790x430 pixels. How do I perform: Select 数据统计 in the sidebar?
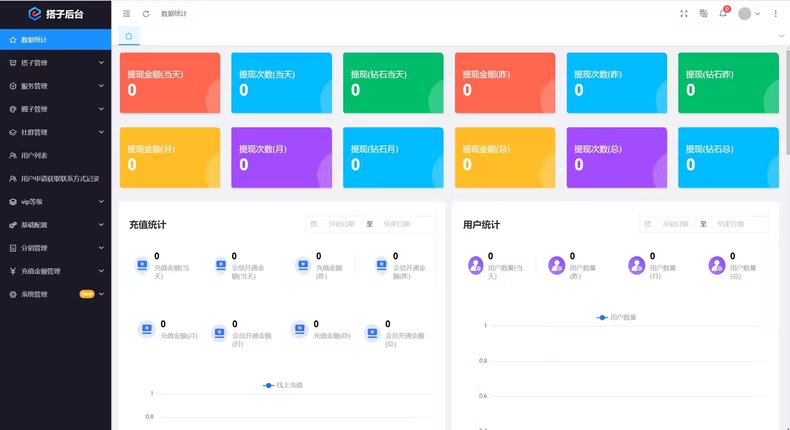point(55,40)
